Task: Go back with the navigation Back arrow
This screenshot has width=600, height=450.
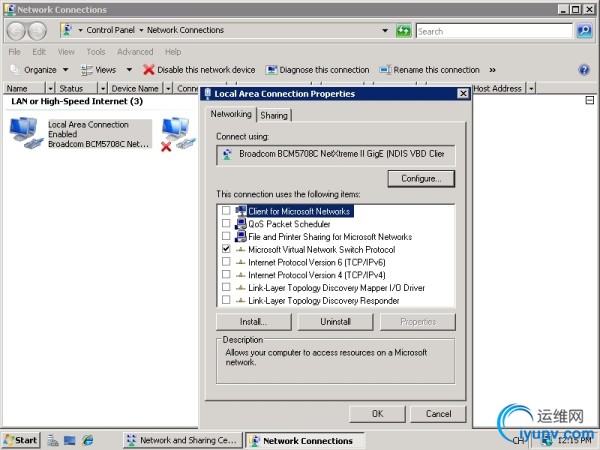Action: pos(16,31)
